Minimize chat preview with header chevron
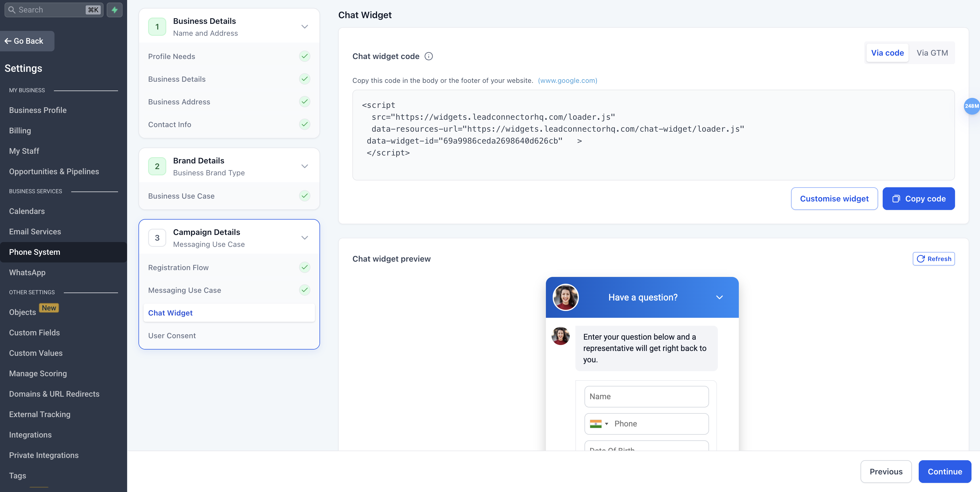 tap(719, 297)
